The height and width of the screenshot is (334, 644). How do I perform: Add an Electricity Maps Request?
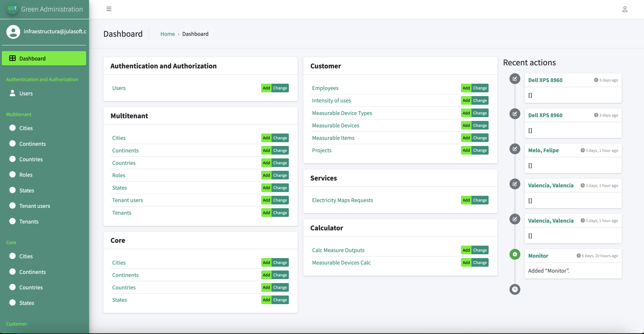click(x=466, y=200)
